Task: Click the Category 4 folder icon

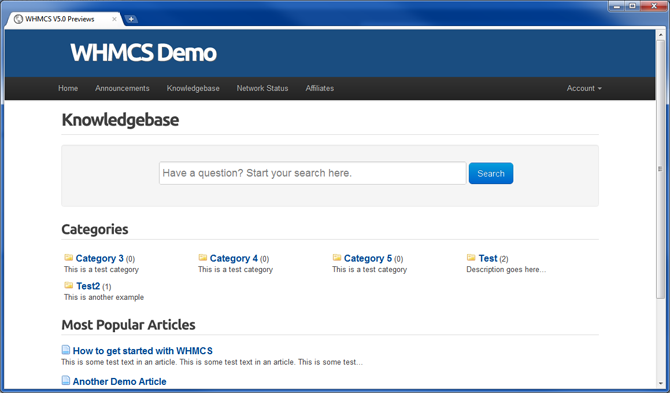Action: pos(203,258)
